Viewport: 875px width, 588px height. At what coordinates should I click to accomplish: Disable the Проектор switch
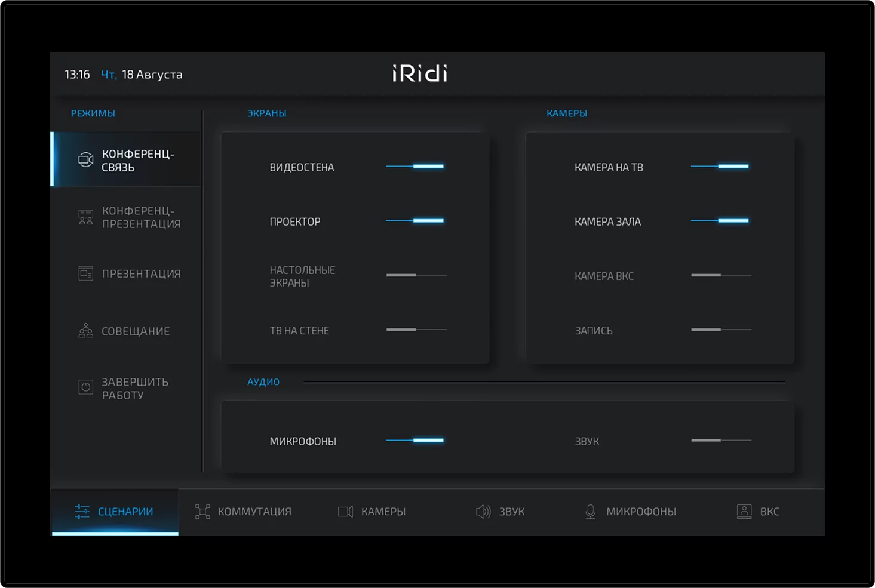415,220
